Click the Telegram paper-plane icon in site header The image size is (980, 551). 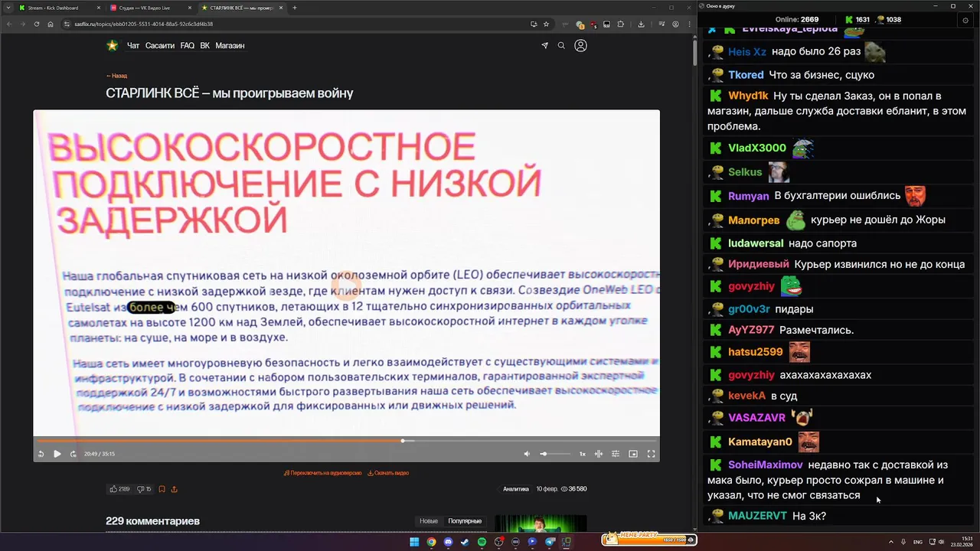click(x=544, y=46)
